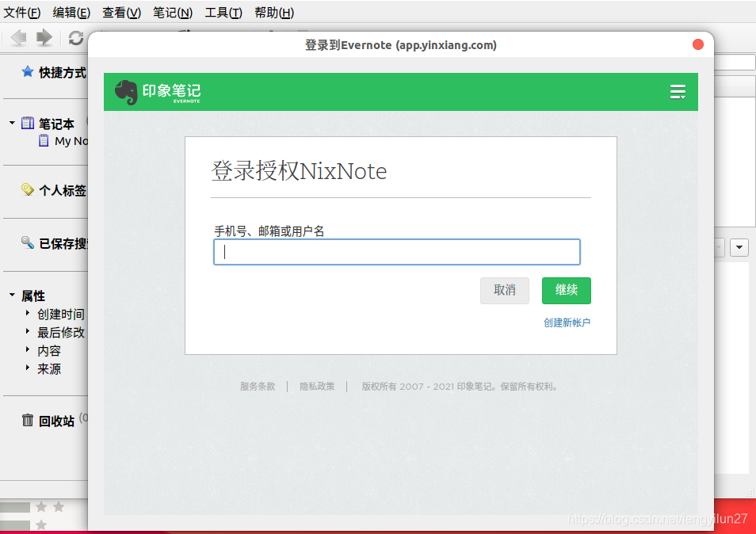
Task: Open the dropdown arrow near the search bar
Action: 739,247
